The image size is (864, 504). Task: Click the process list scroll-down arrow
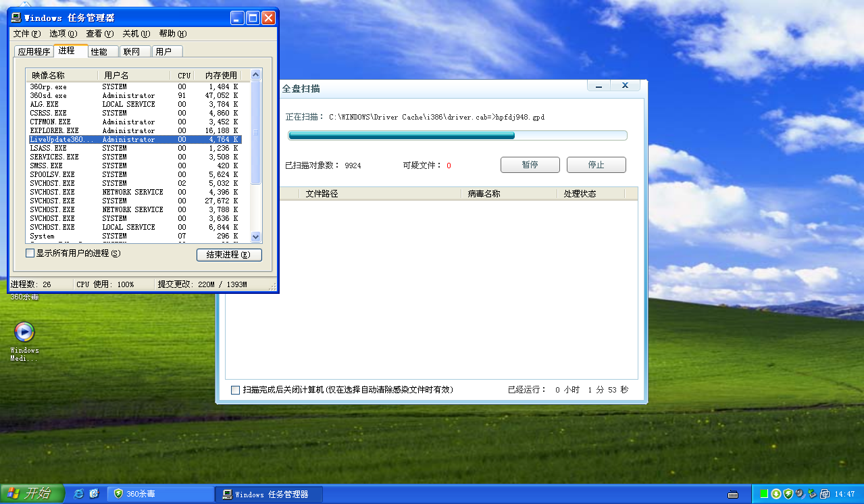point(255,236)
